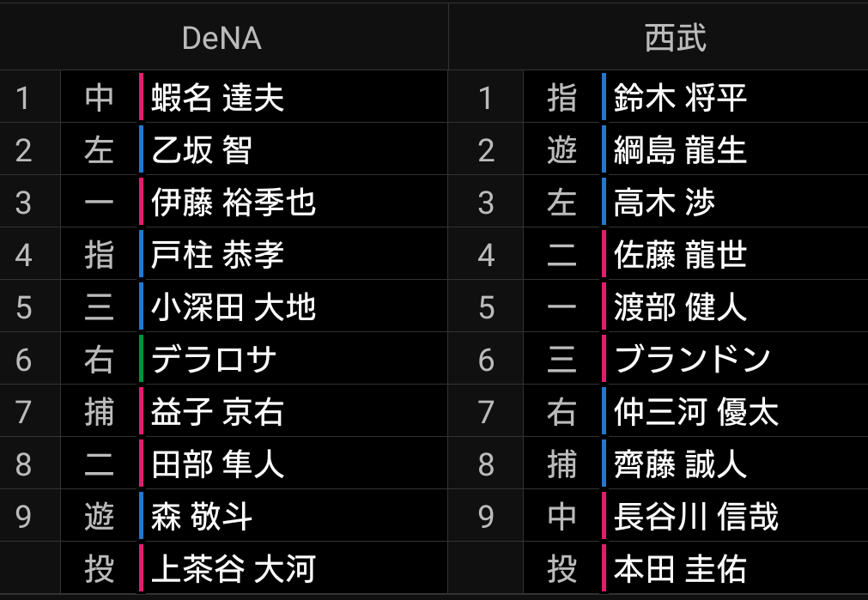Click the green bar beside デラロサ
Screen dimensions: 868x600
(142, 359)
